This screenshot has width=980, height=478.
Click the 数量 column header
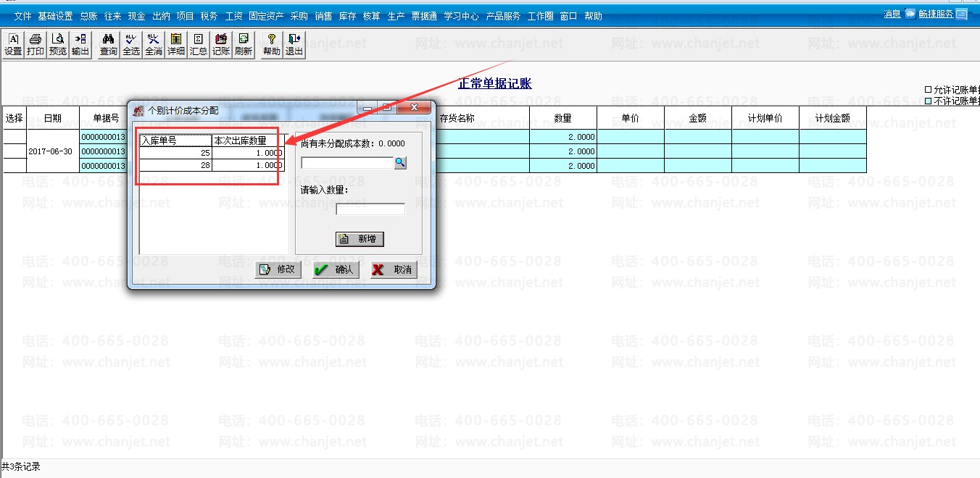(x=562, y=118)
